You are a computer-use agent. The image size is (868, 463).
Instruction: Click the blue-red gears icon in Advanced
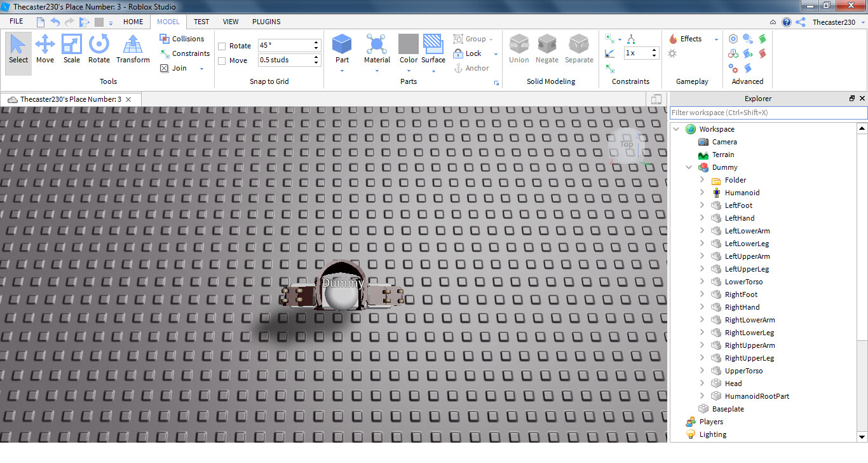733,68
